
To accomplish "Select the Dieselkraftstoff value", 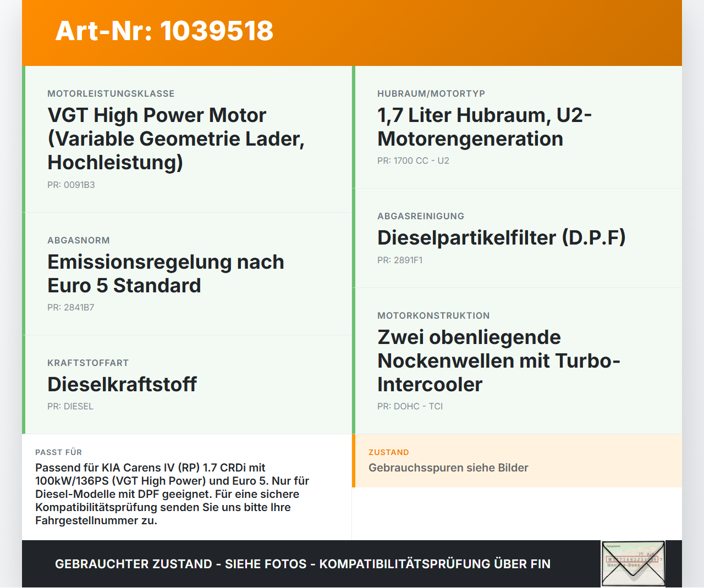I will [122, 384].
